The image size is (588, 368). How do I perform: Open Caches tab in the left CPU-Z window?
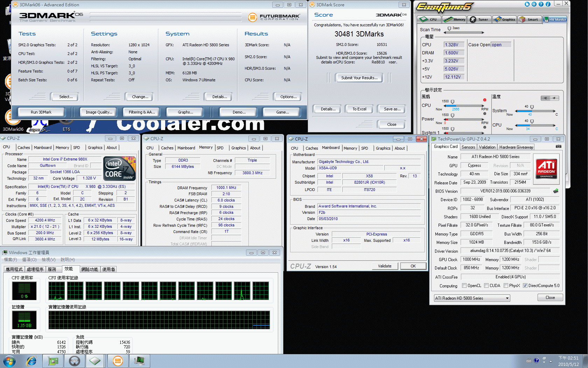click(x=23, y=148)
